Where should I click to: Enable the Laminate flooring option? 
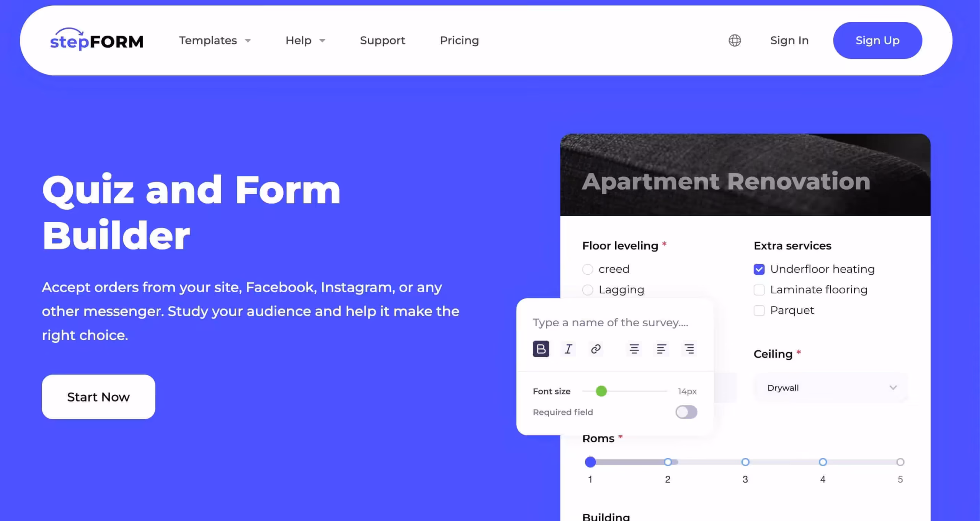[759, 290]
